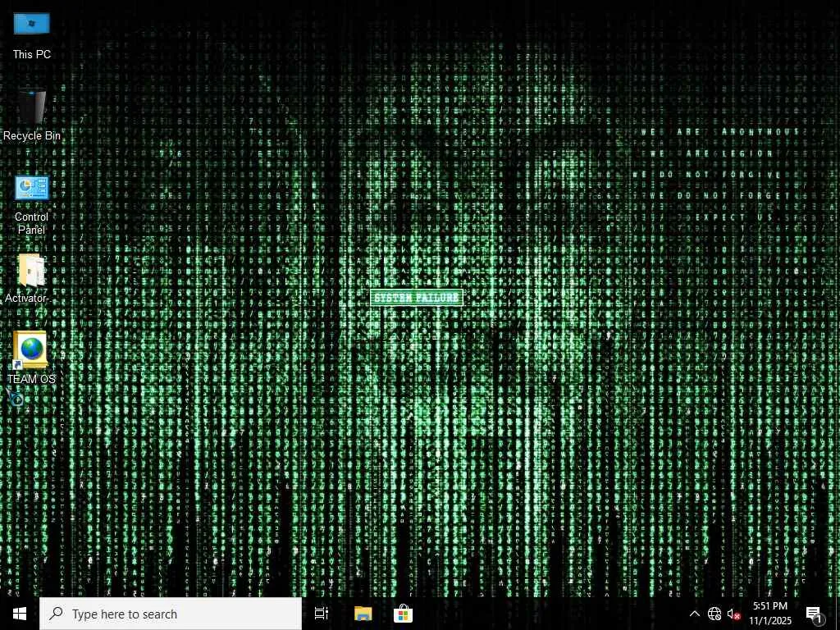Launch File Explorer from the taskbar

[x=363, y=614]
